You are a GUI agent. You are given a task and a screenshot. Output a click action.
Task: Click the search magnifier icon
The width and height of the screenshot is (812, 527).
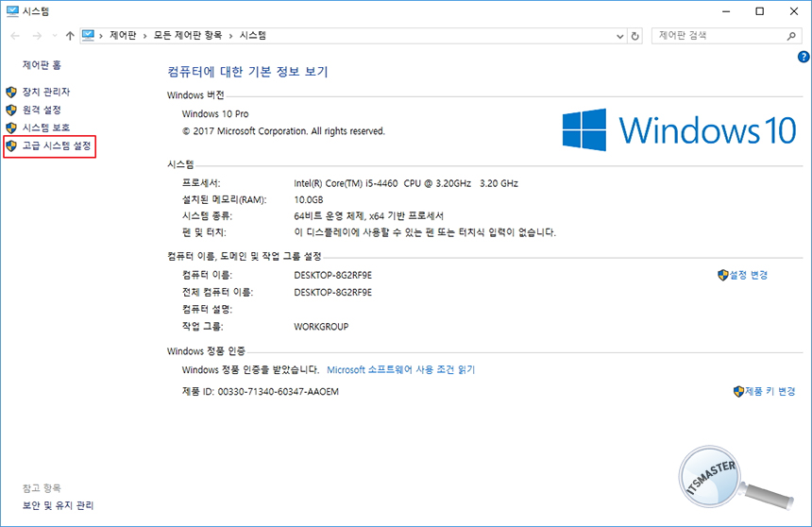click(791, 36)
